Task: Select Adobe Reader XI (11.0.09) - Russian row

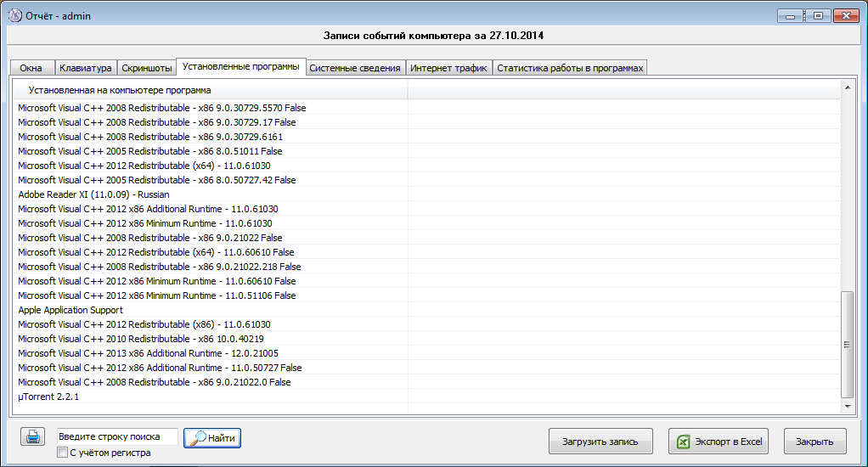Action: [x=426, y=194]
